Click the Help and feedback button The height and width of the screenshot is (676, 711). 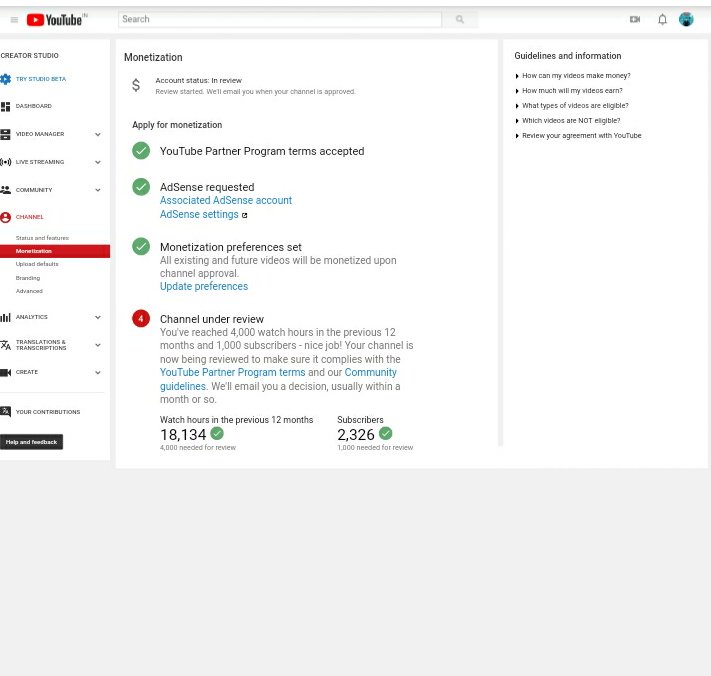31,442
